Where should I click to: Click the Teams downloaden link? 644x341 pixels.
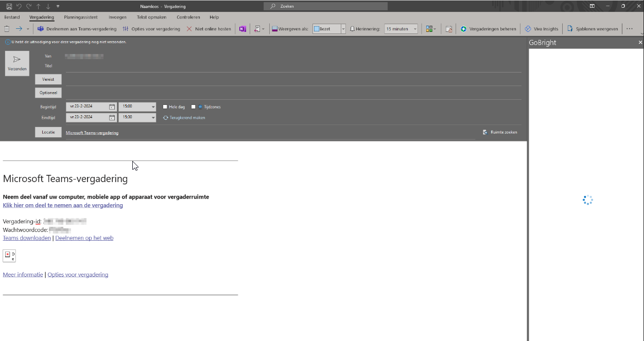pyautogui.click(x=27, y=238)
